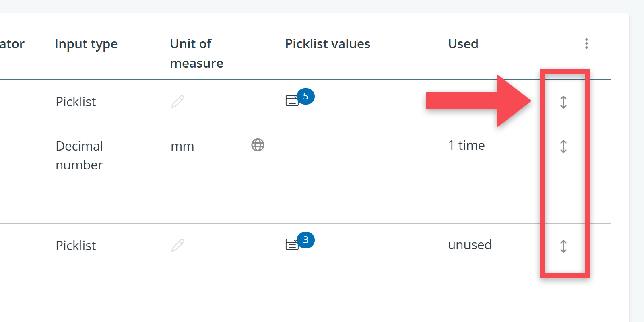Click the Used column header

[463, 44]
